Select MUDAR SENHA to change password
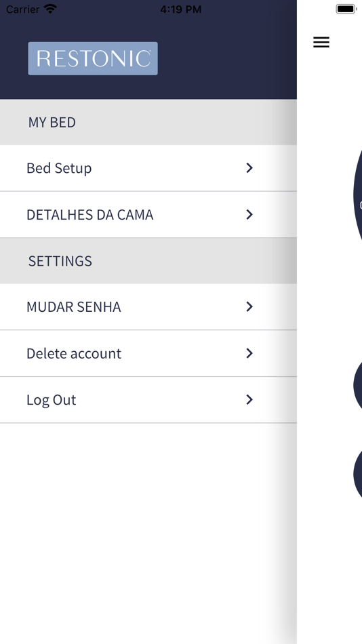The height and width of the screenshot is (644, 362). [148, 307]
